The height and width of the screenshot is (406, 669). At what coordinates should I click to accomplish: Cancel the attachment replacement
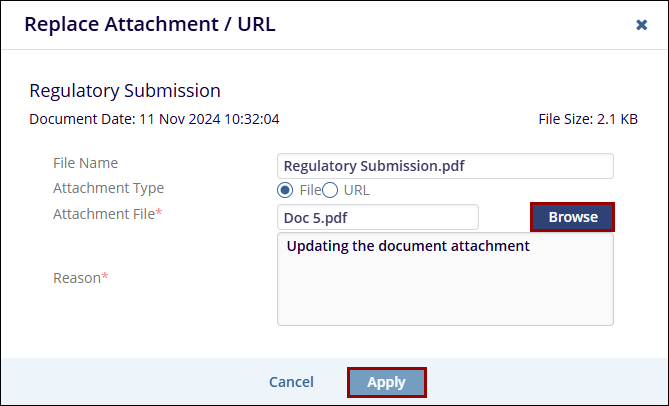[x=291, y=382]
